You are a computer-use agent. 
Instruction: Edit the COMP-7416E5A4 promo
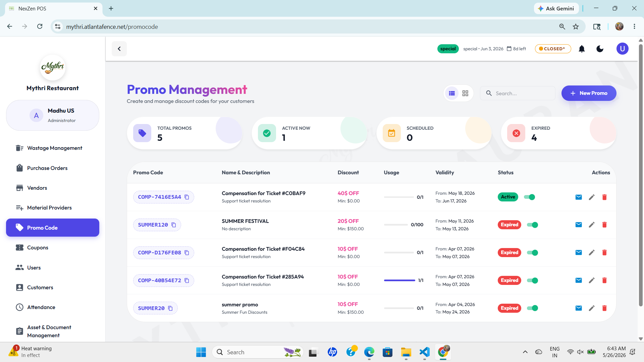(x=592, y=197)
